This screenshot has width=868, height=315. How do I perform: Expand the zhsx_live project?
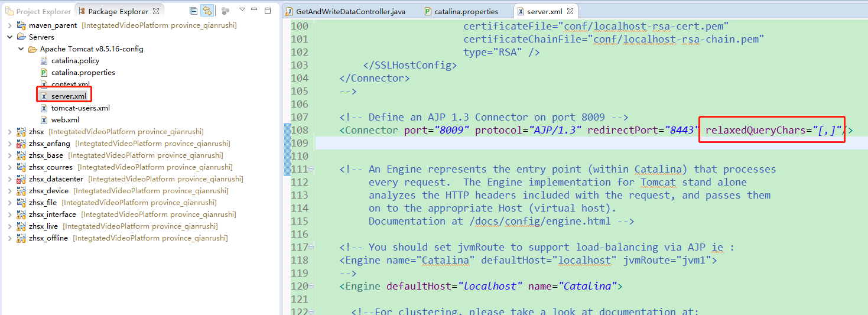coord(10,226)
